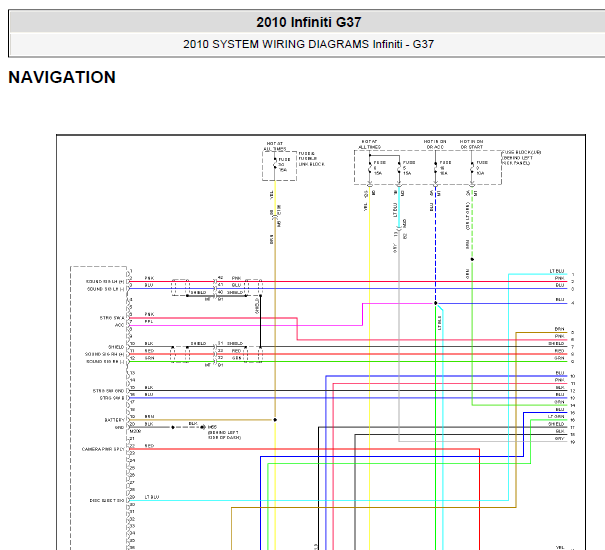The image size is (605, 550).
Task: Click the "BRN" wire label at pin 19
Action: pyautogui.click(x=149, y=416)
